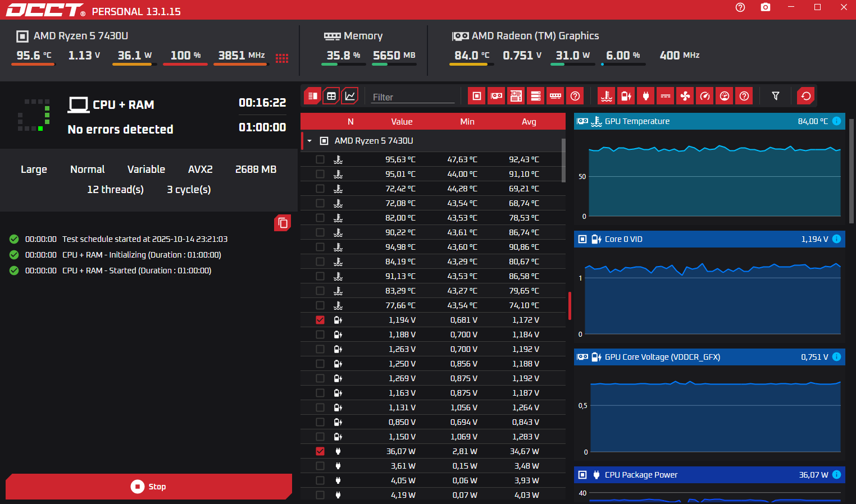Viewport: 856px width, 504px height.
Task: Click the GPU Core Voltage graph header
Action: tap(709, 357)
